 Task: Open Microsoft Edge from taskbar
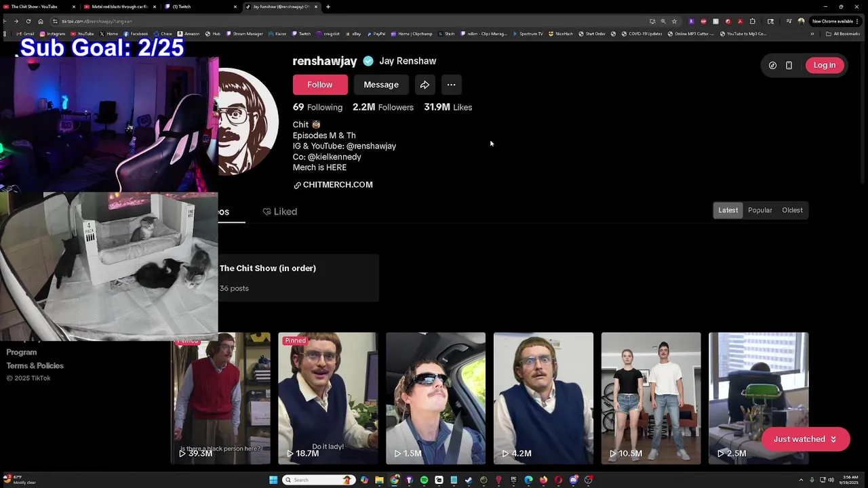pos(528,480)
